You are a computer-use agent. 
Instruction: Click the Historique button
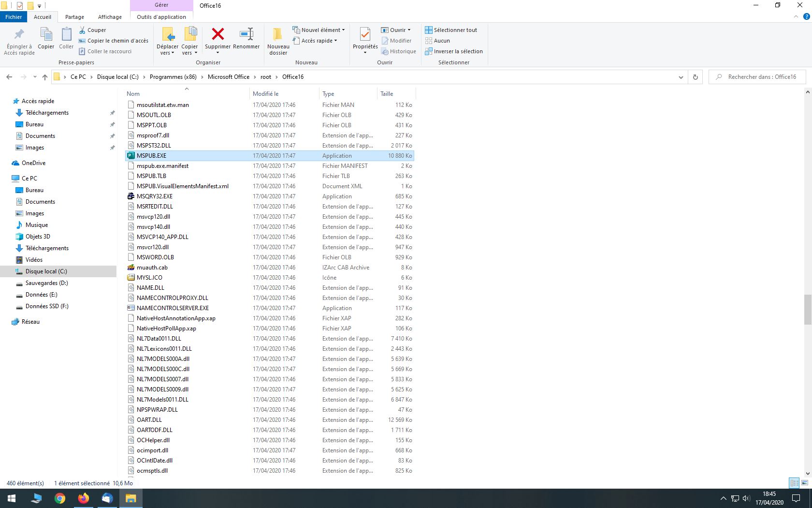tap(399, 51)
